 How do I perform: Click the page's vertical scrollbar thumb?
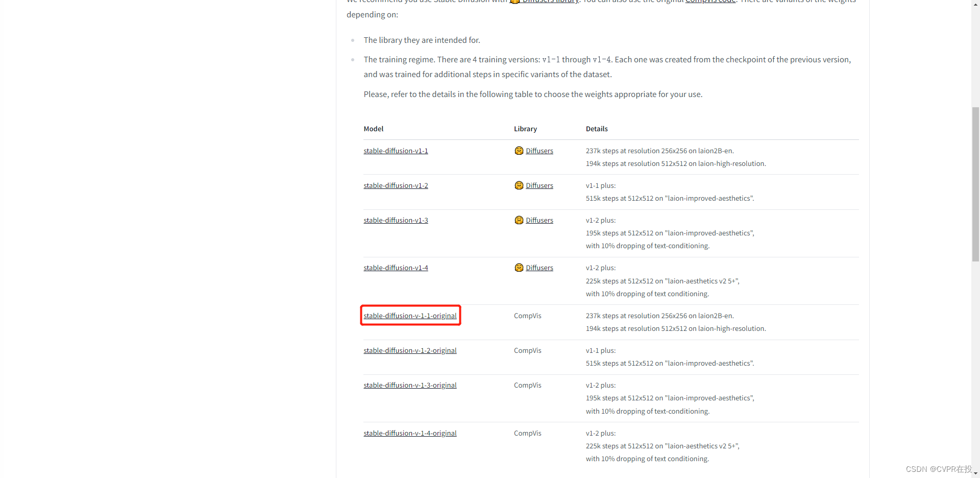[975, 184]
